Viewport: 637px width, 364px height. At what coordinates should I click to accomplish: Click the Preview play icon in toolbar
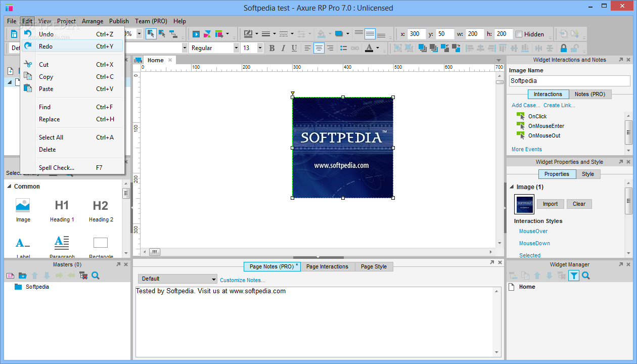point(196,34)
